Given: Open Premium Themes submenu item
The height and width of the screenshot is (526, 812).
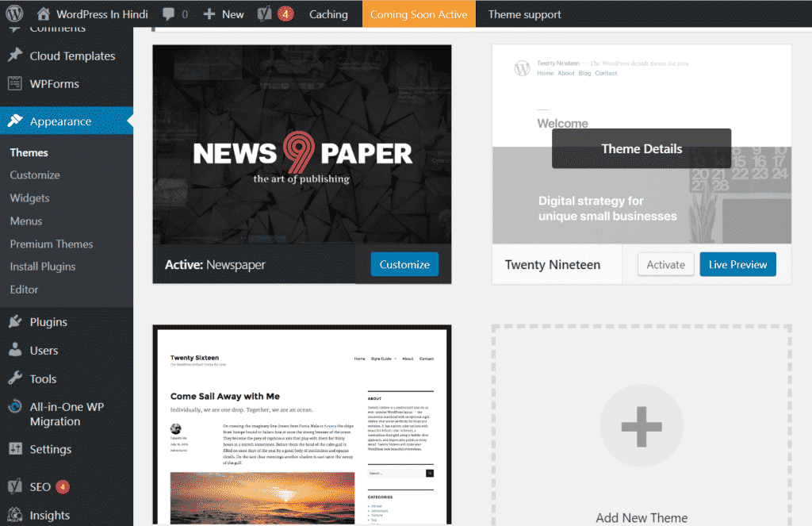Looking at the screenshot, I should [52, 244].
